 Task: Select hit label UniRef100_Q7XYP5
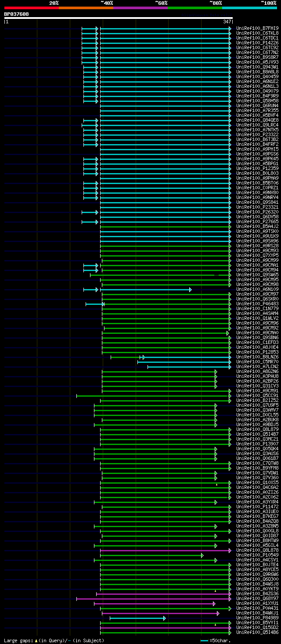[257, 255]
